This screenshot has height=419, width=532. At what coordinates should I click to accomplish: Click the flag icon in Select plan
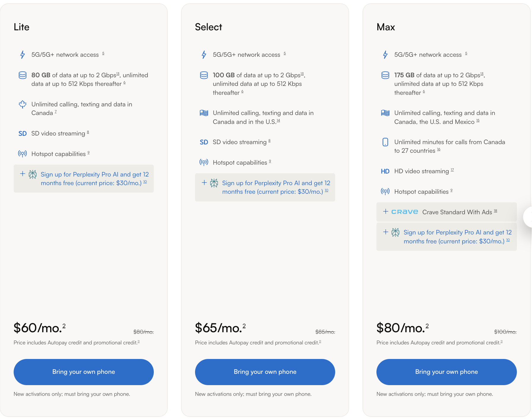point(204,113)
